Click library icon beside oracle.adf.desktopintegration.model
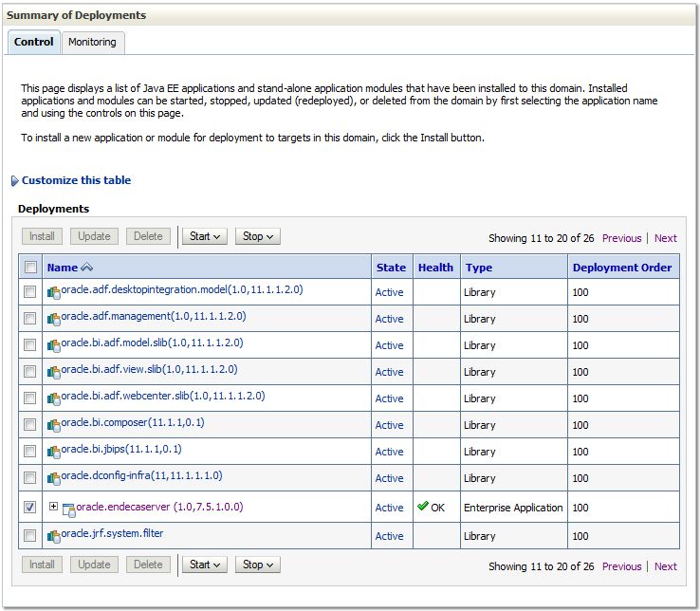 [53, 292]
